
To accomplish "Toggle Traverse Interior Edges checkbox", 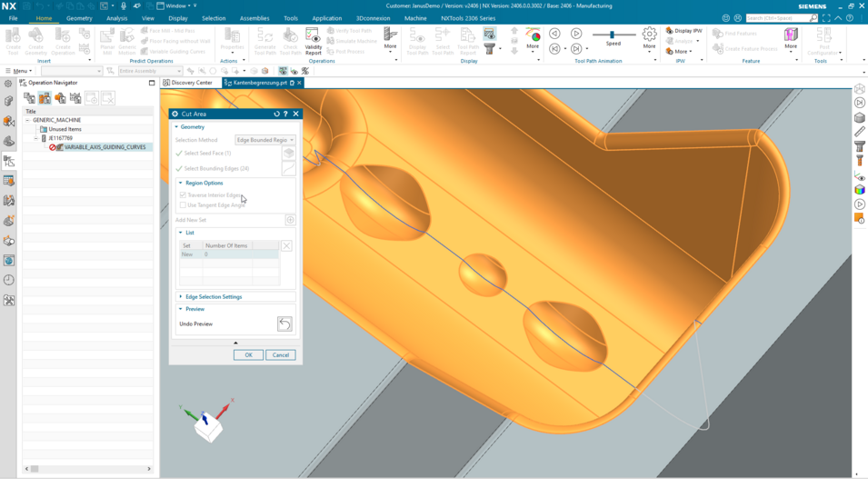I will (x=183, y=195).
